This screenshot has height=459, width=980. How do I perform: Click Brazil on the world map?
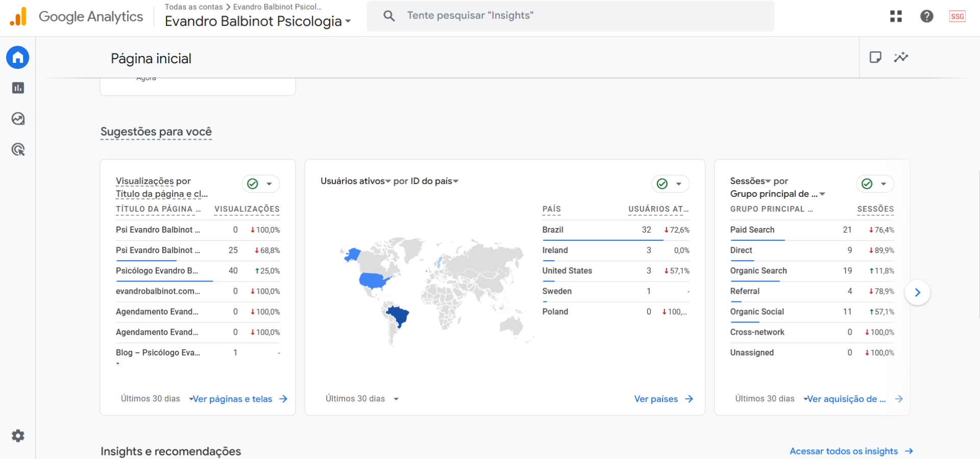tap(398, 315)
